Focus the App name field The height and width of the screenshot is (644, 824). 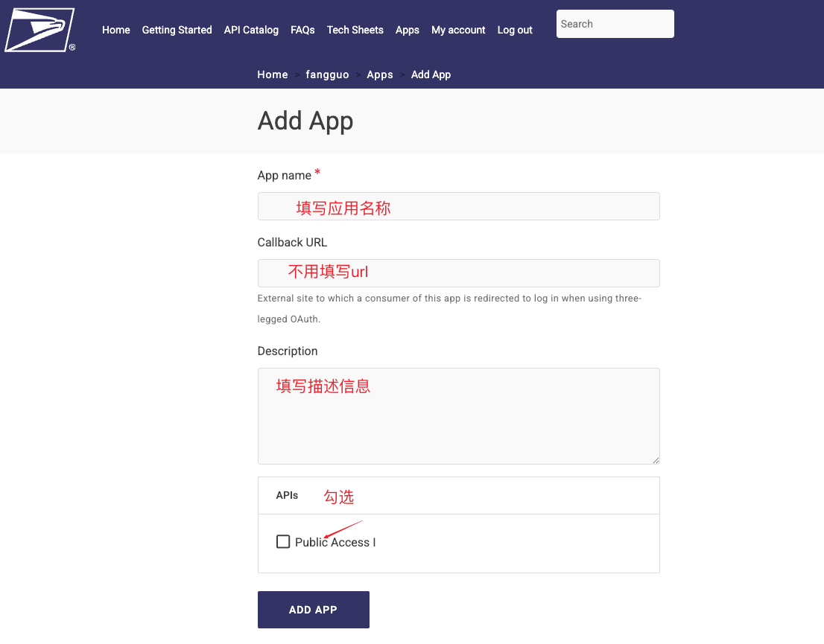[x=458, y=206]
